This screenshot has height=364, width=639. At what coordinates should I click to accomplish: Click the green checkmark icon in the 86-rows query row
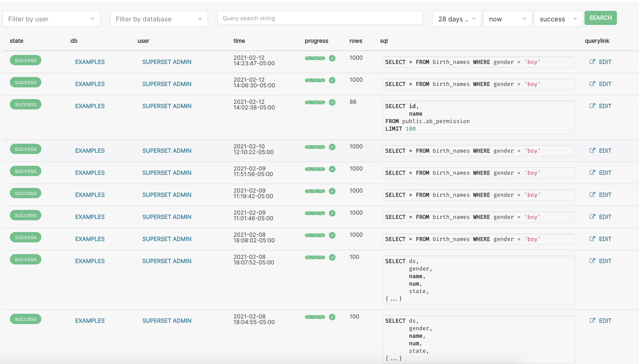[332, 102]
